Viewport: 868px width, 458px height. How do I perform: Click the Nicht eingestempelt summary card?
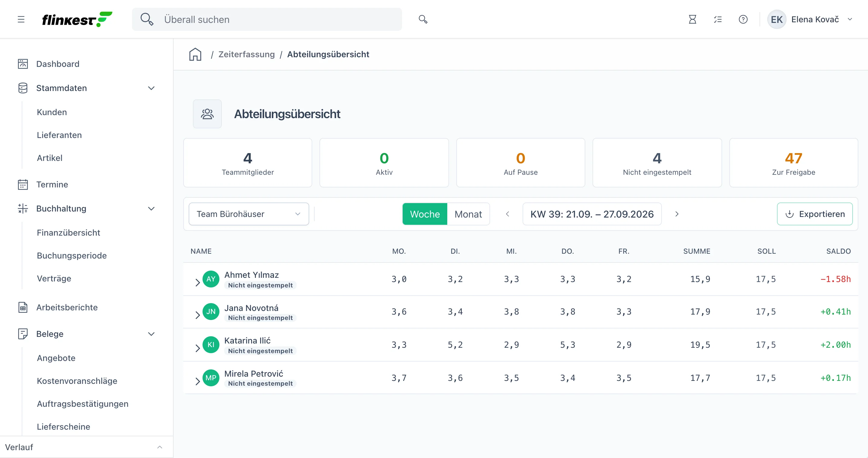(657, 163)
